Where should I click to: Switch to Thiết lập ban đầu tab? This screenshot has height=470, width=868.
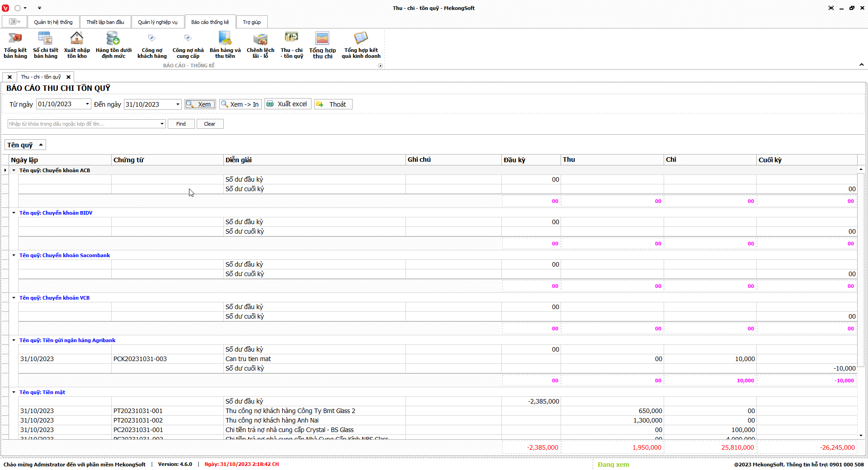[105, 22]
